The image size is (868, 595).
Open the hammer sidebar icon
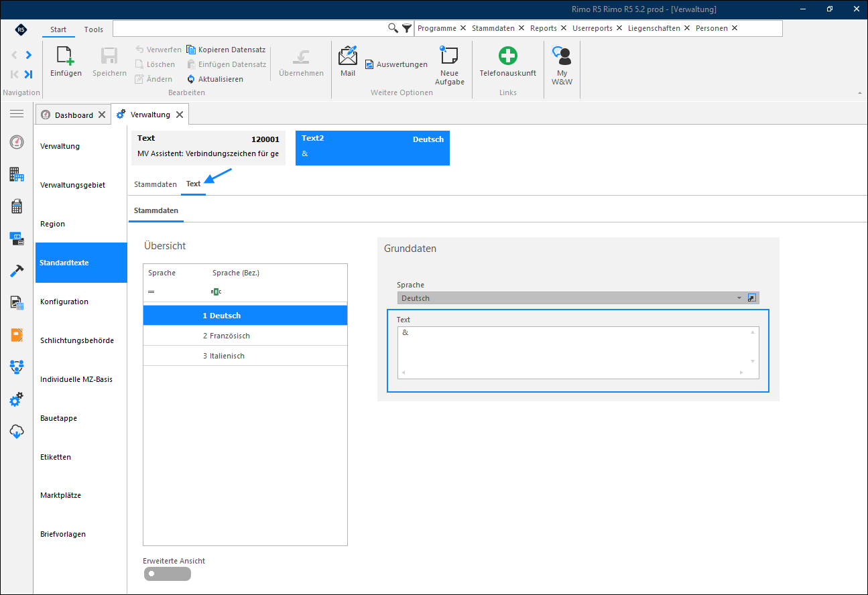coord(17,271)
